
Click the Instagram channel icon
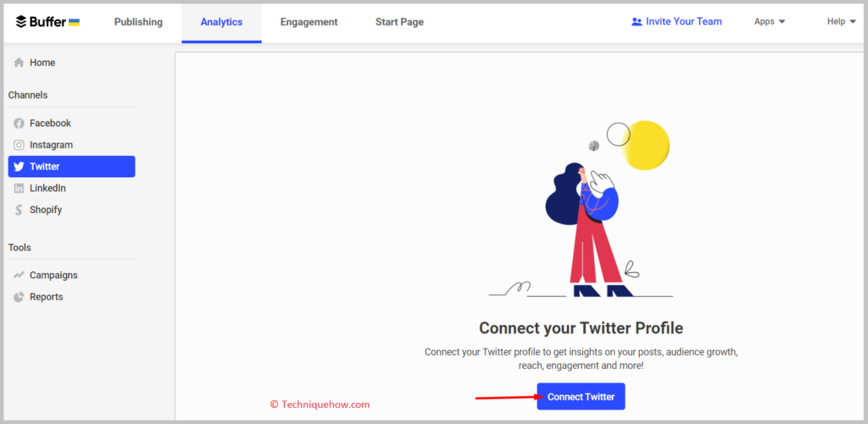pyautogui.click(x=19, y=145)
